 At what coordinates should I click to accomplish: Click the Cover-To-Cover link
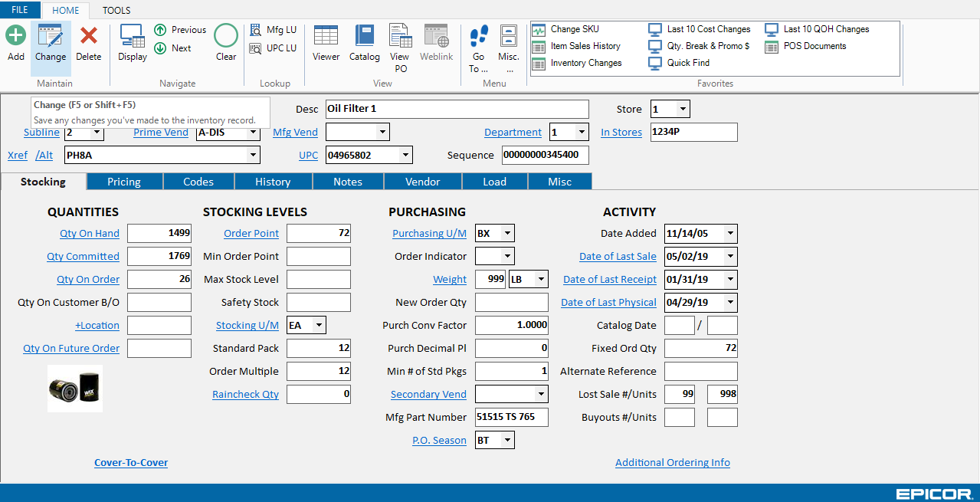click(x=131, y=463)
